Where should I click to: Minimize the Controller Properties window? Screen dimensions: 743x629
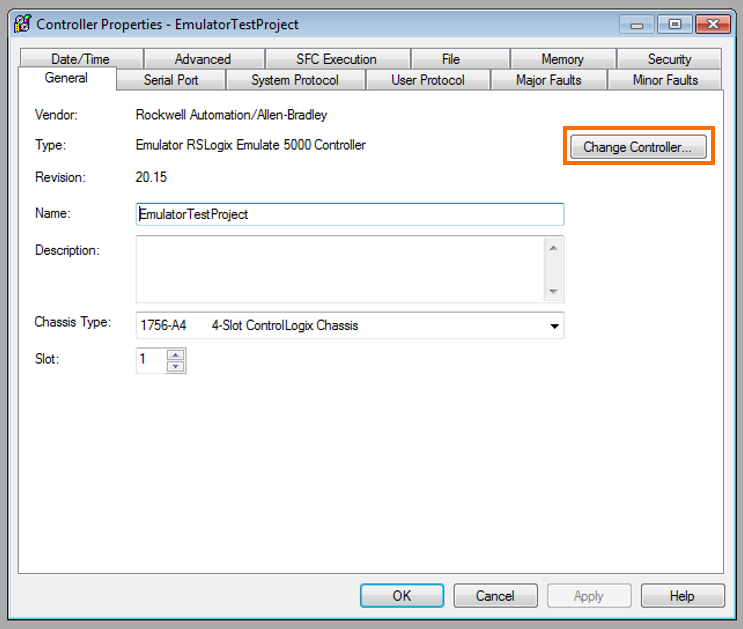tap(637, 24)
